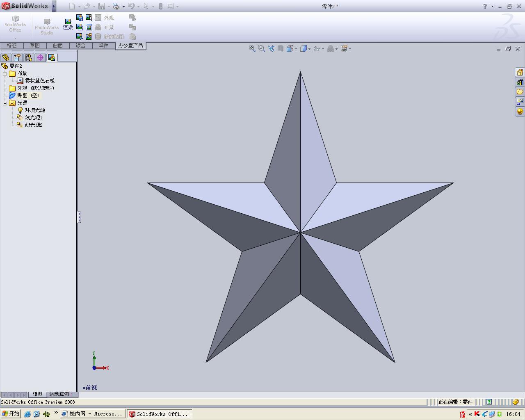Click the Undo icon
525x420 pixels.
[x=131, y=6]
